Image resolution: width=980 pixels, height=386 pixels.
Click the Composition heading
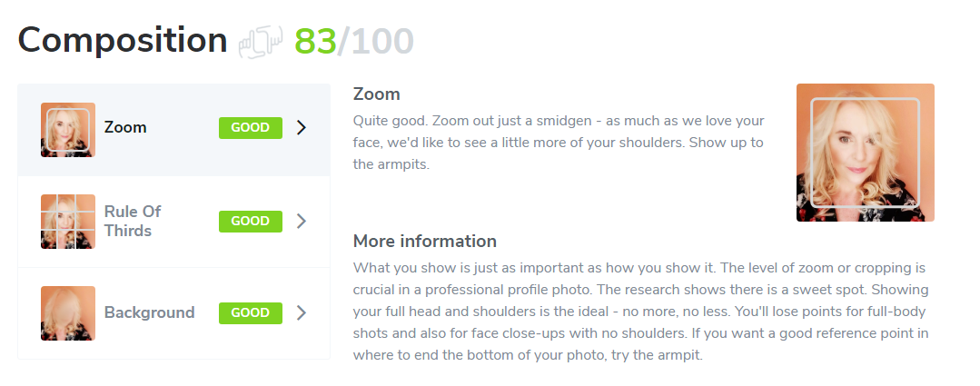(x=123, y=40)
